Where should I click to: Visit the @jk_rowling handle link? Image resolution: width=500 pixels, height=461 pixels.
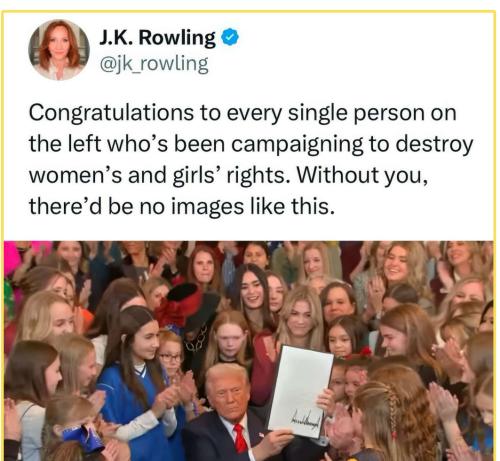pyautogui.click(x=154, y=64)
